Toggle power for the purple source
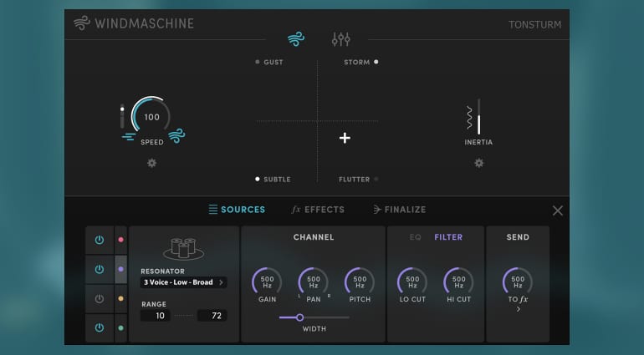 point(100,269)
